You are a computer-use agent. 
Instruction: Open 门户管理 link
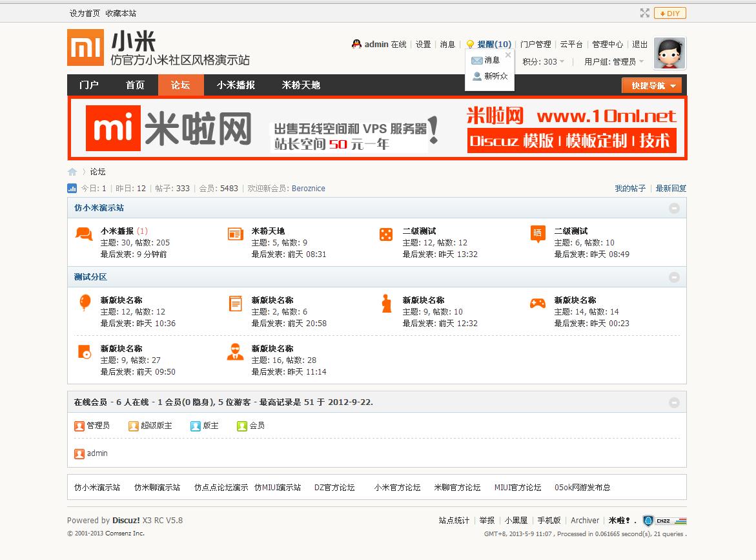pyautogui.click(x=535, y=45)
